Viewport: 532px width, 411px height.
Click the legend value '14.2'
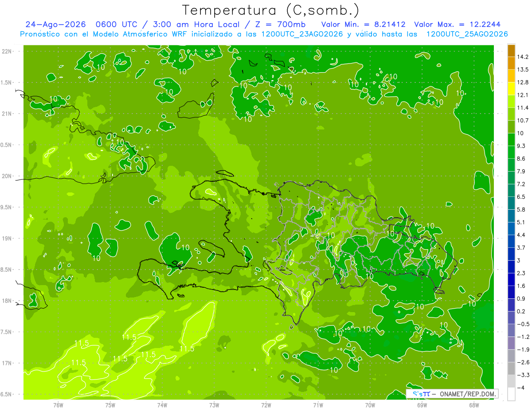coord(523,57)
